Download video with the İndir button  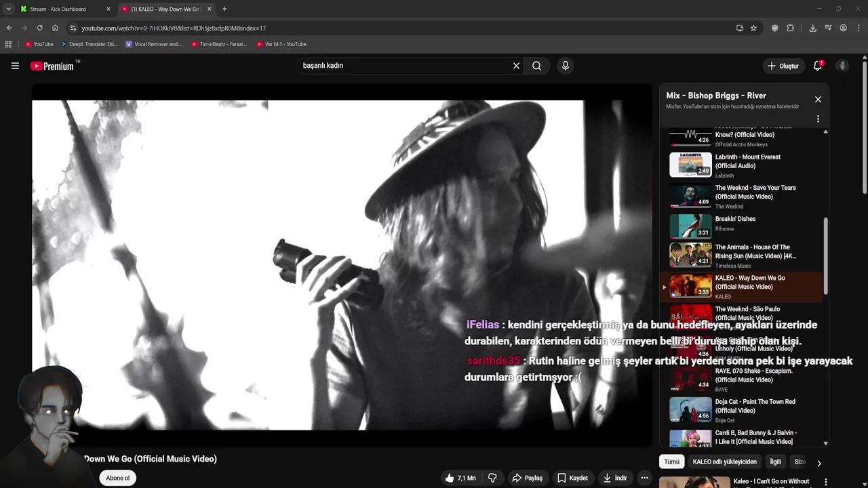(x=614, y=478)
